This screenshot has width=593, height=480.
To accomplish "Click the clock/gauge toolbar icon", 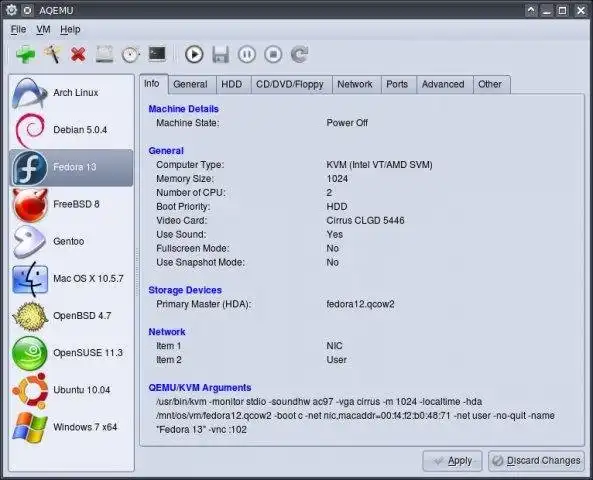I will 130,54.
